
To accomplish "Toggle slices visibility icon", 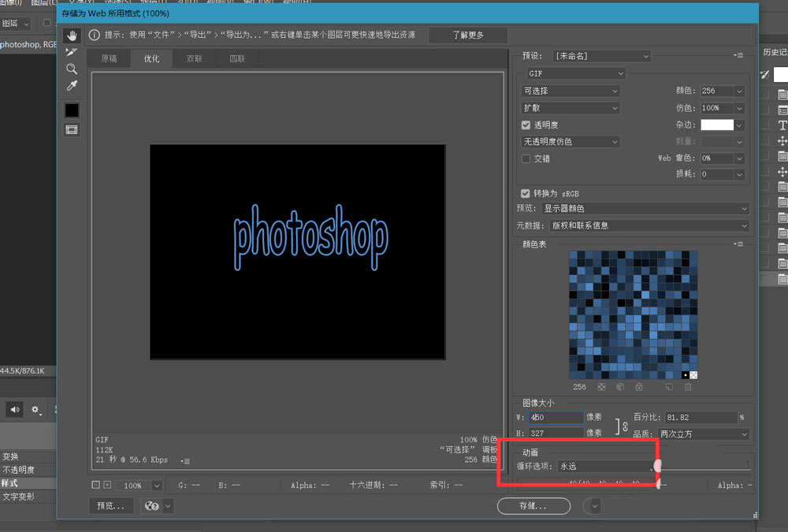I will coord(72,129).
